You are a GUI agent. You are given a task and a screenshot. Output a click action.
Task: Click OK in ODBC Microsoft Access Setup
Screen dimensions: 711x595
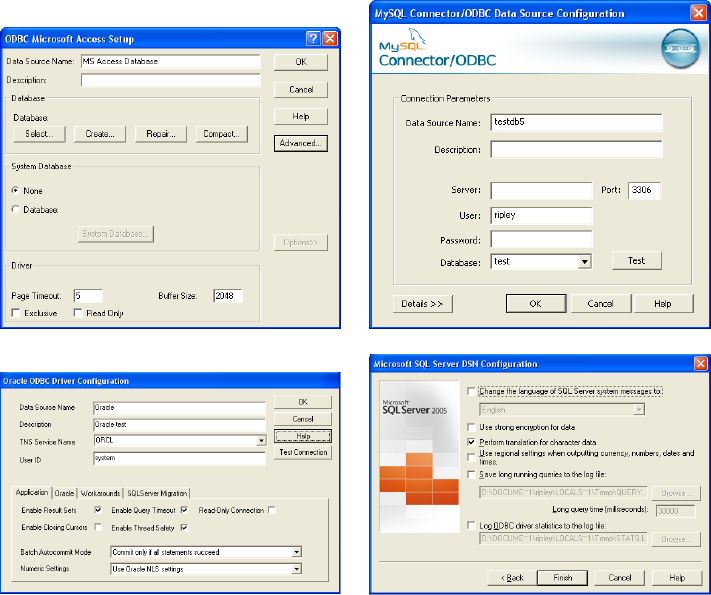coord(301,62)
